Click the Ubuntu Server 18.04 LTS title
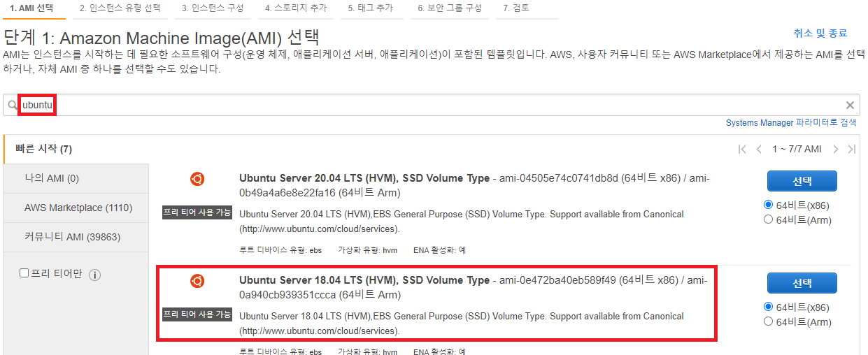 click(x=364, y=280)
